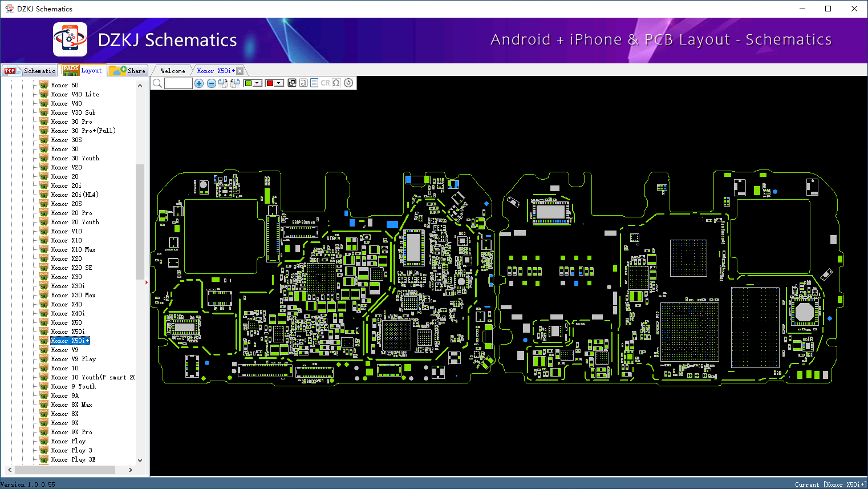The width and height of the screenshot is (868, 489).
Task: Click the PADS icon beside Honor 9A
Action: [x=44, y=395]
